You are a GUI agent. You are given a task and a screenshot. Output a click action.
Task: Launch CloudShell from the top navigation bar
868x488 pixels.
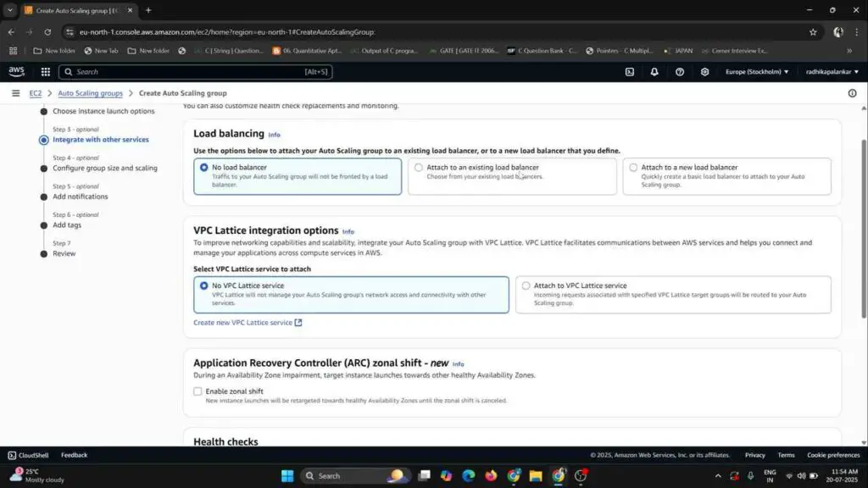[x=630, y=72]
